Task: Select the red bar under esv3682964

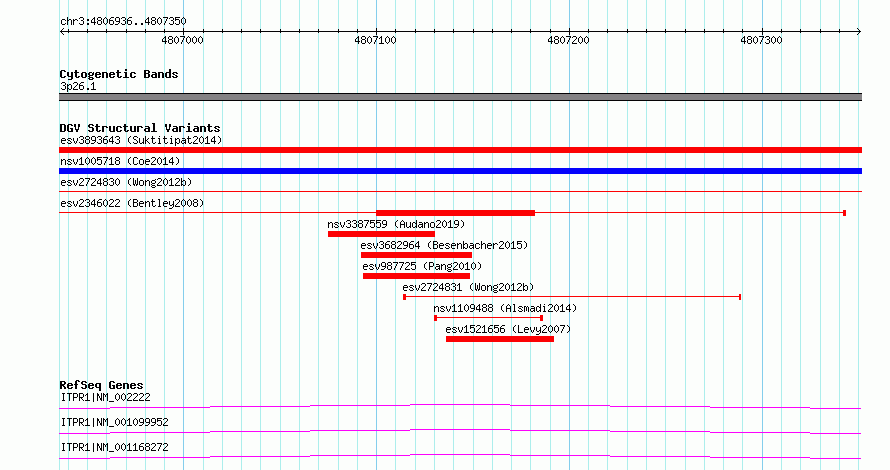Action: tap(417, 255)
